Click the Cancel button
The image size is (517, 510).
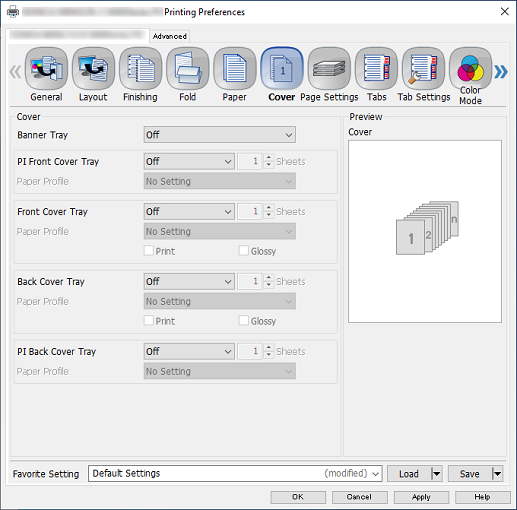pos(359,497)
